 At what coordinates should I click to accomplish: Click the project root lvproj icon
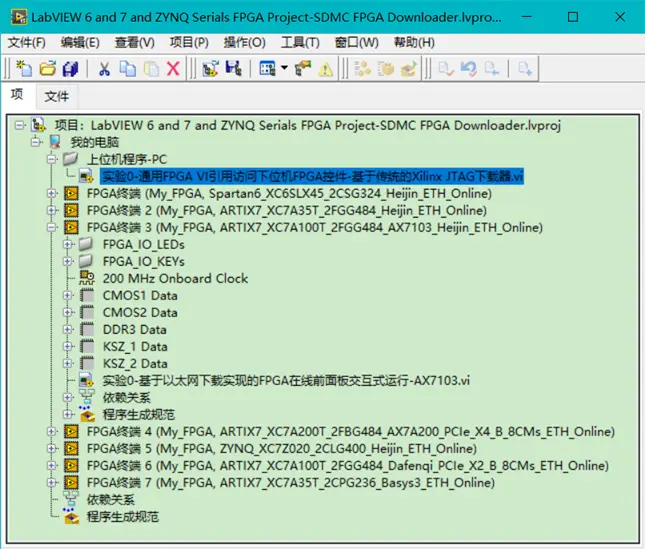(x=39, y=125)
